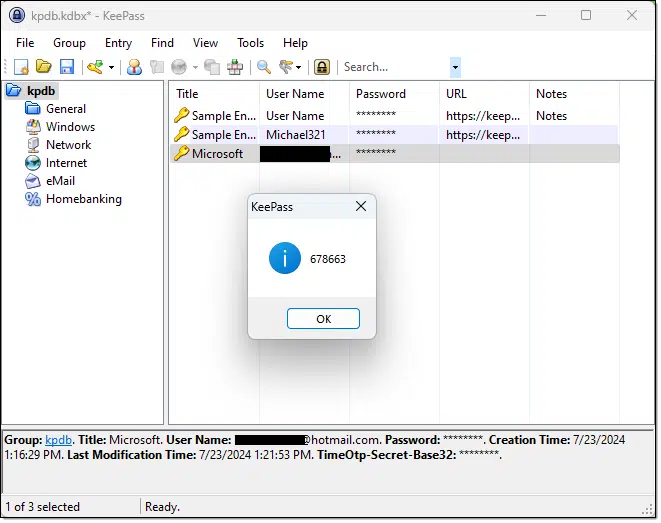Viewport: 661px width, 523px height.
Task: Click the Open database folder icon
Action: pyautogui.click(x=43, y=67)
